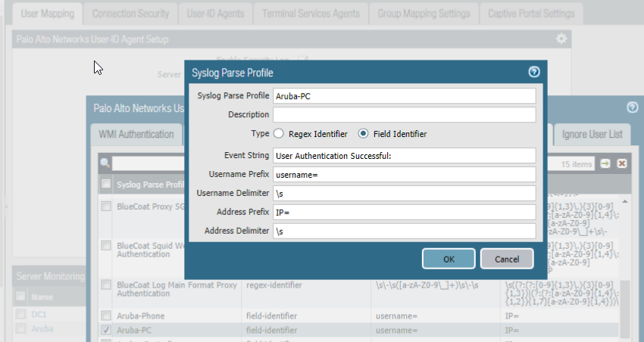
Task: Open Group Mapping Settings tab
Action: point(424,14)
